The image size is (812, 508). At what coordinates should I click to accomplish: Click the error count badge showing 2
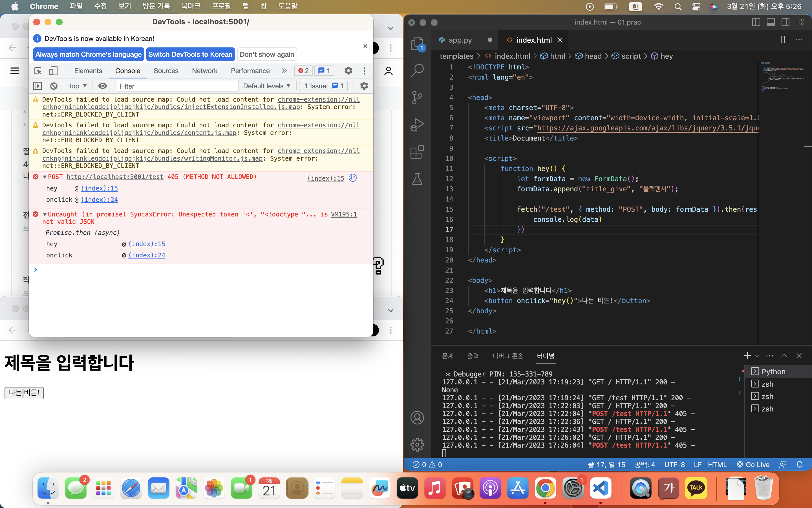pyautogui.click(x=303, y=71)
